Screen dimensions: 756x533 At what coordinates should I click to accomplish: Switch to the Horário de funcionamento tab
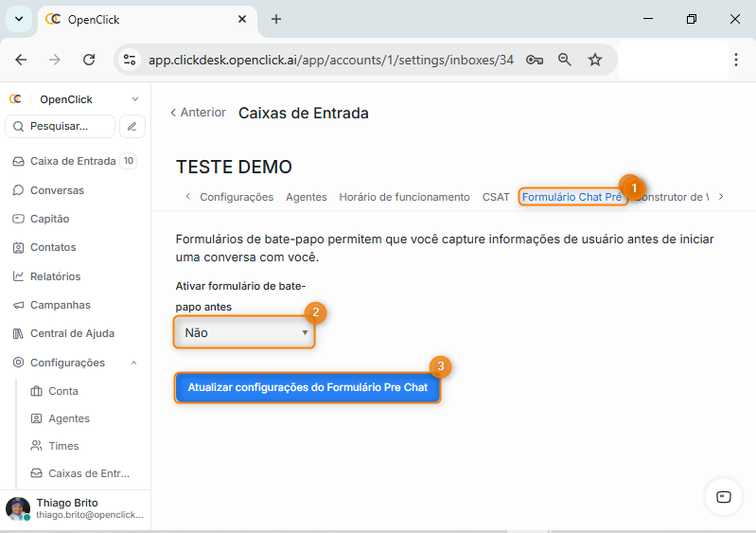[x=404, y=197]
